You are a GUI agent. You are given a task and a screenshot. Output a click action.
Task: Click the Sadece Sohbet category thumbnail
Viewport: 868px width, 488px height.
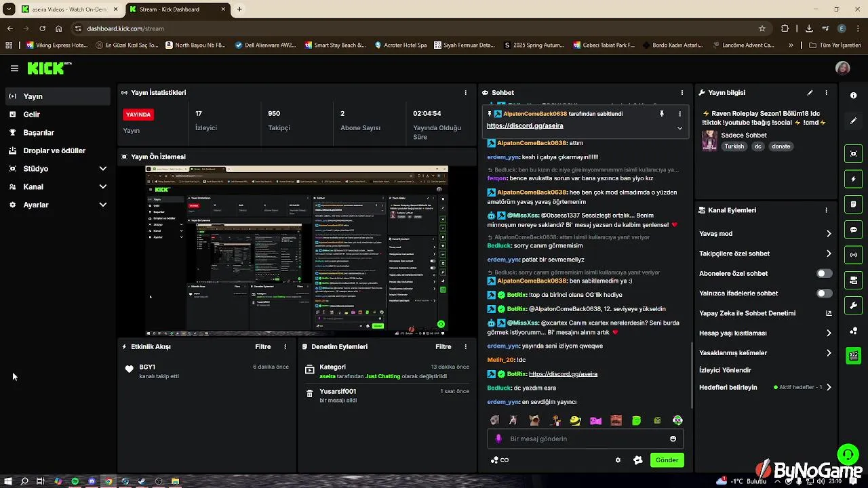(709, 140)
